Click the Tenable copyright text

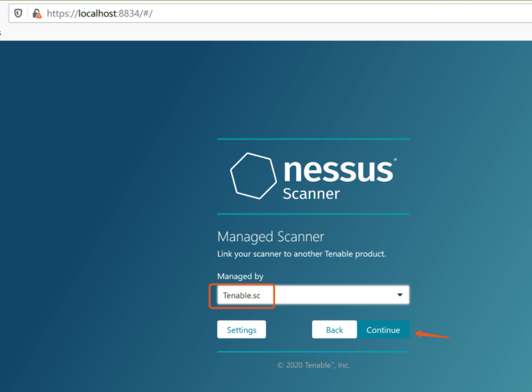pyautogui.click(x=313, y=365)
